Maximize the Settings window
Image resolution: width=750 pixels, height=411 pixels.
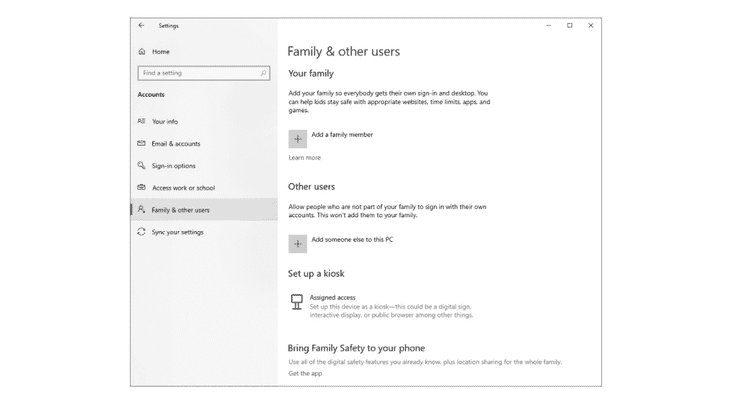click(570, 25)
